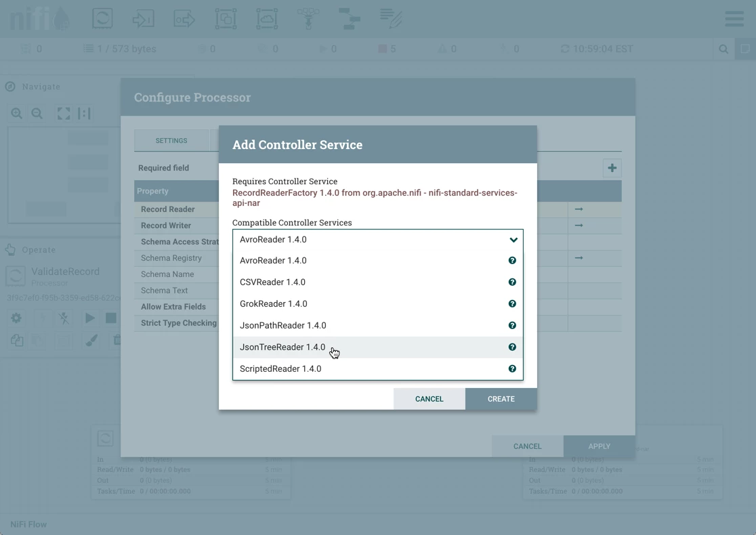
Task: Cancel the Add Controller Service dialog
Action: tap(429, 399)
